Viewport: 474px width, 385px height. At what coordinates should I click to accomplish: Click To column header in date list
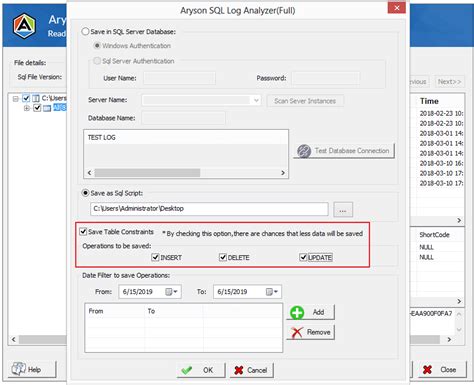[174, 311]
